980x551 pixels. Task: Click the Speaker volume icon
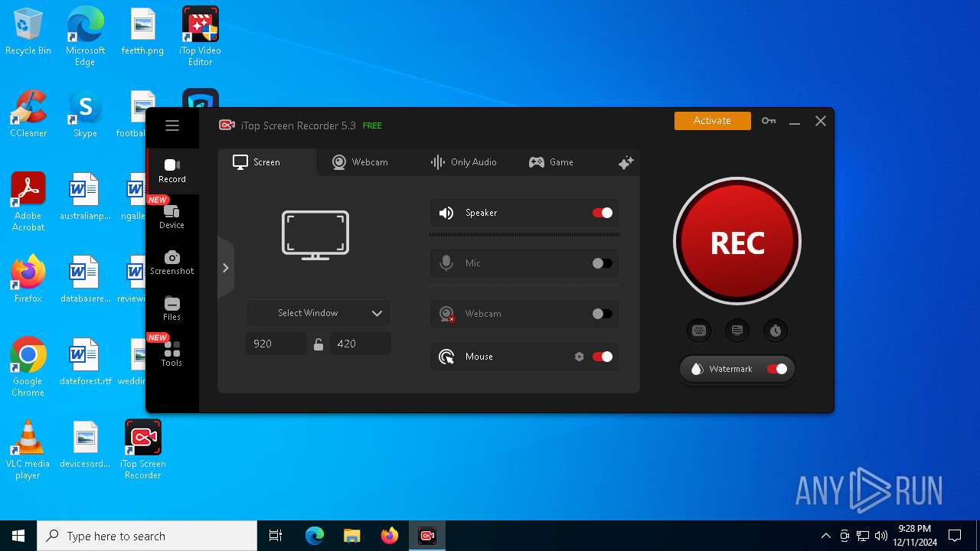coord(446,213)
